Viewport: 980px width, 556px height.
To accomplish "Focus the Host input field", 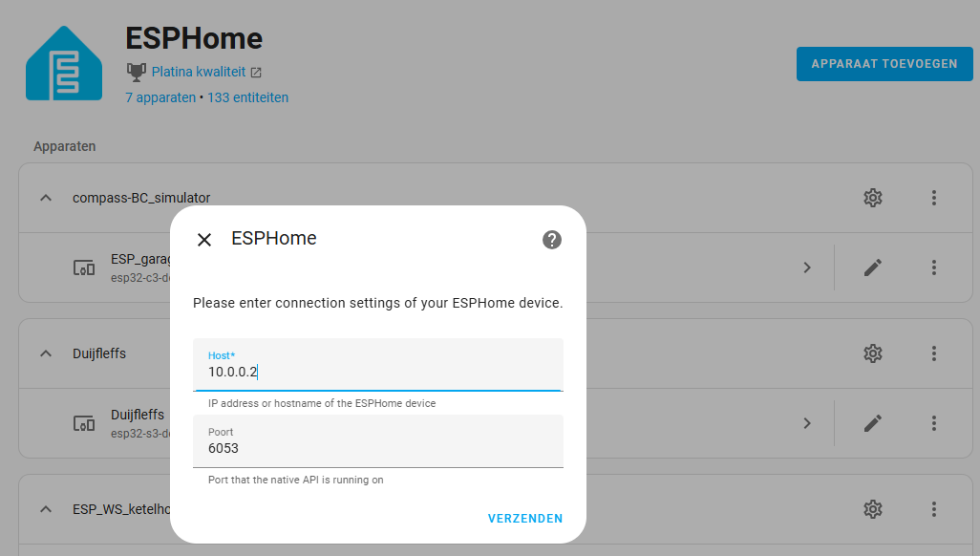I will click(378, 365).
